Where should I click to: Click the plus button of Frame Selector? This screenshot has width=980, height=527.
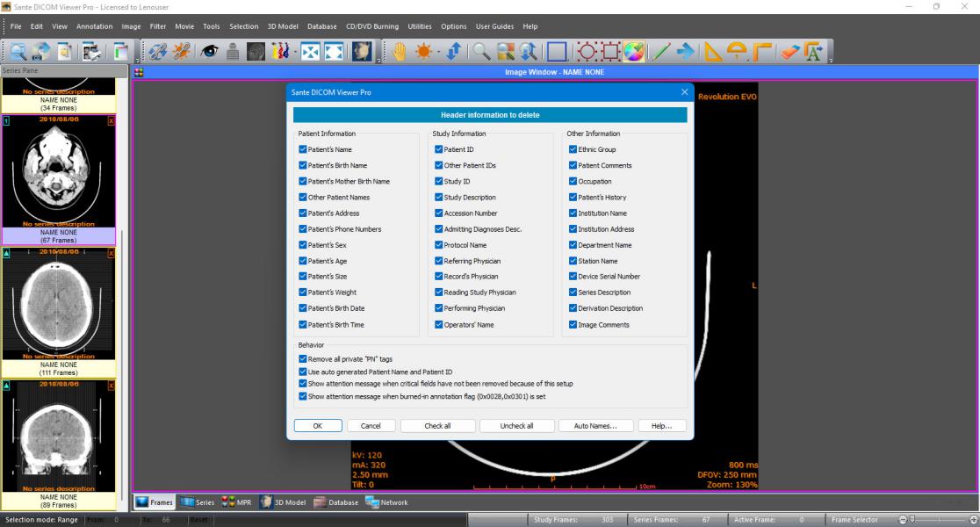pos(974,519)
